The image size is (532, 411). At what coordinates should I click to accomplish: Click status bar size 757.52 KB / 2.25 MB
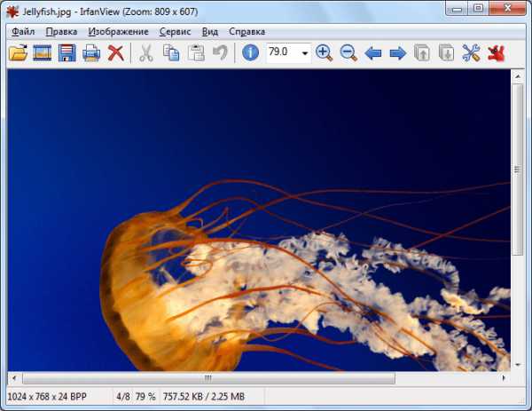[204, 397]
